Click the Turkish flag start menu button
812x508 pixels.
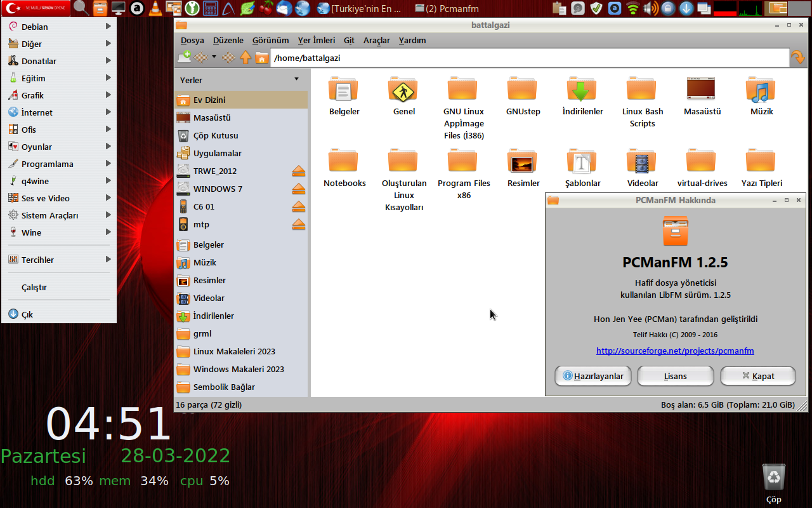coord(36,8)
